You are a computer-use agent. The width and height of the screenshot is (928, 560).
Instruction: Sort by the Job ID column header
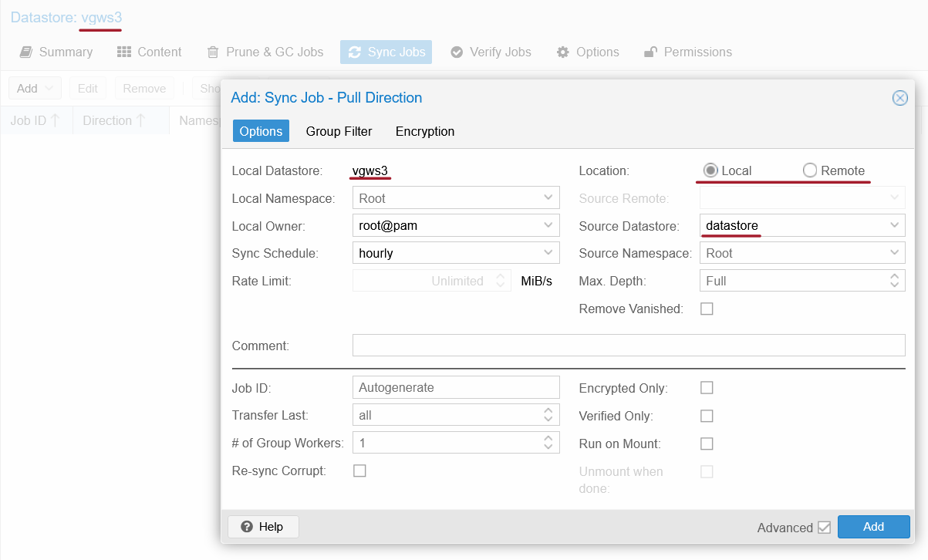(35, 120)
